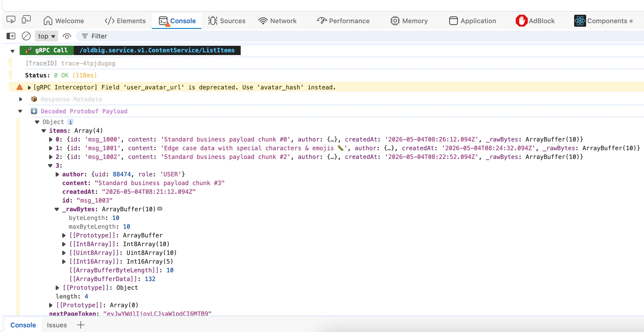Click the id value msg_1003
Screen dimensions: 644x332
[x=94, y=201]
